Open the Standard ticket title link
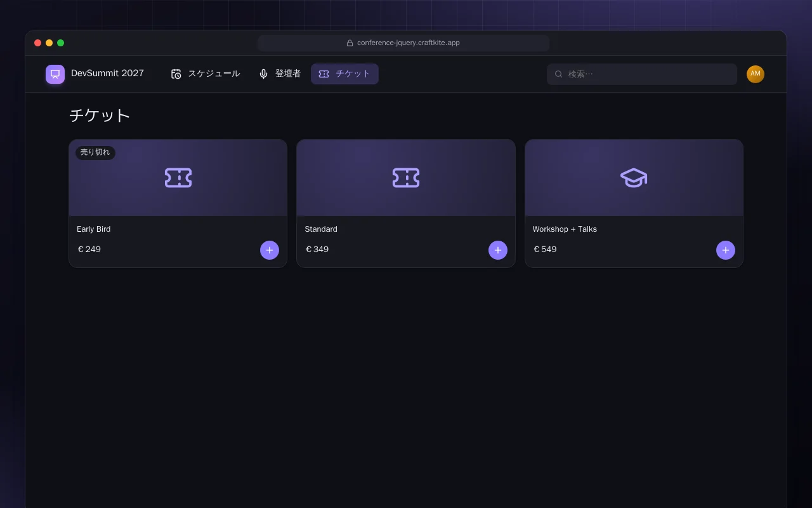This screenshot has width=812, height=508. [321, 229]
